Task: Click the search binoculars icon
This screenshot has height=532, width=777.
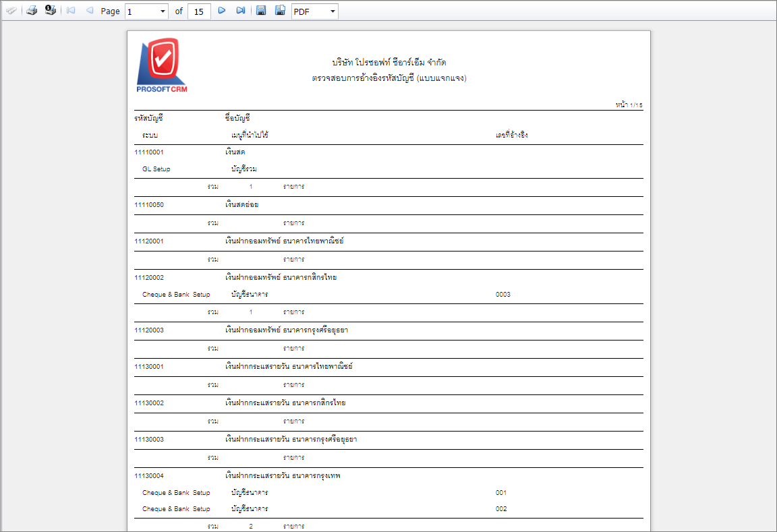Action: click(x=11, y=11)
